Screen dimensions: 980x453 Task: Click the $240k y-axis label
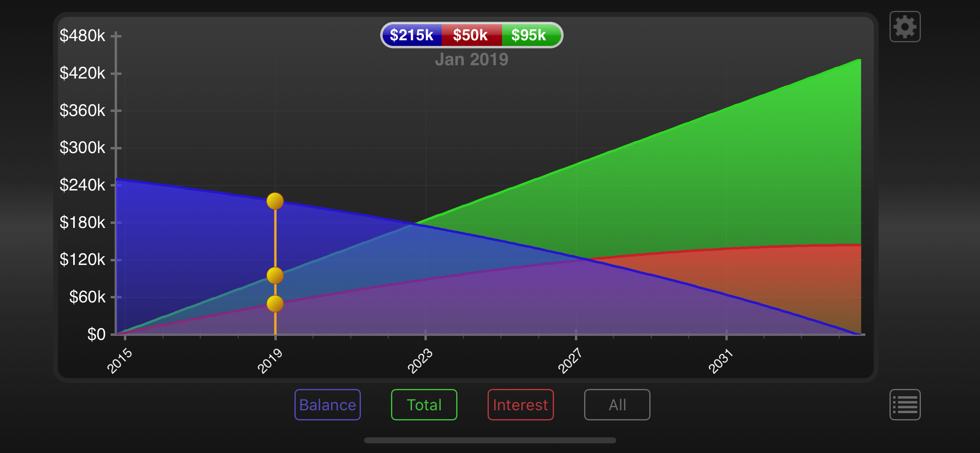coord(82,185)
